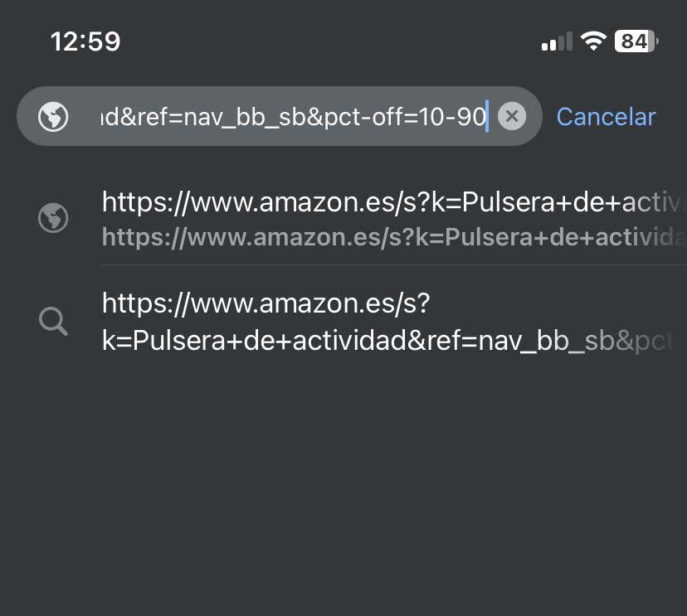Tap the '&ref=' portion in address bar
The image size is (687, 616).
pos(151,117)
